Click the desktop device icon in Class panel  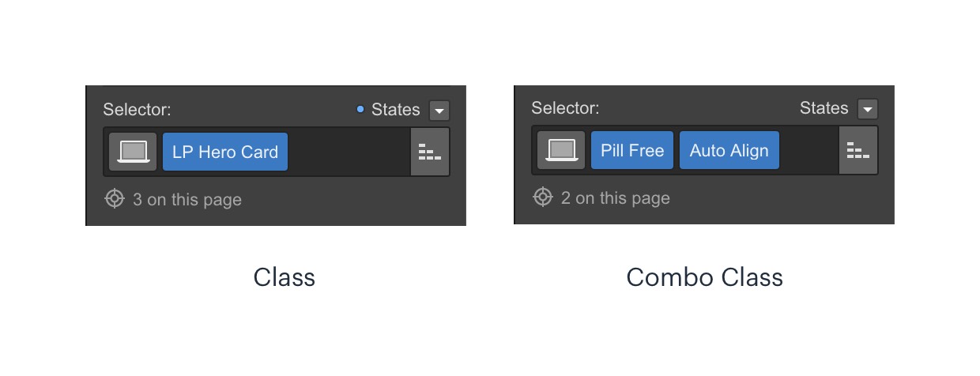pyautogui.click(x=133, y=151)
